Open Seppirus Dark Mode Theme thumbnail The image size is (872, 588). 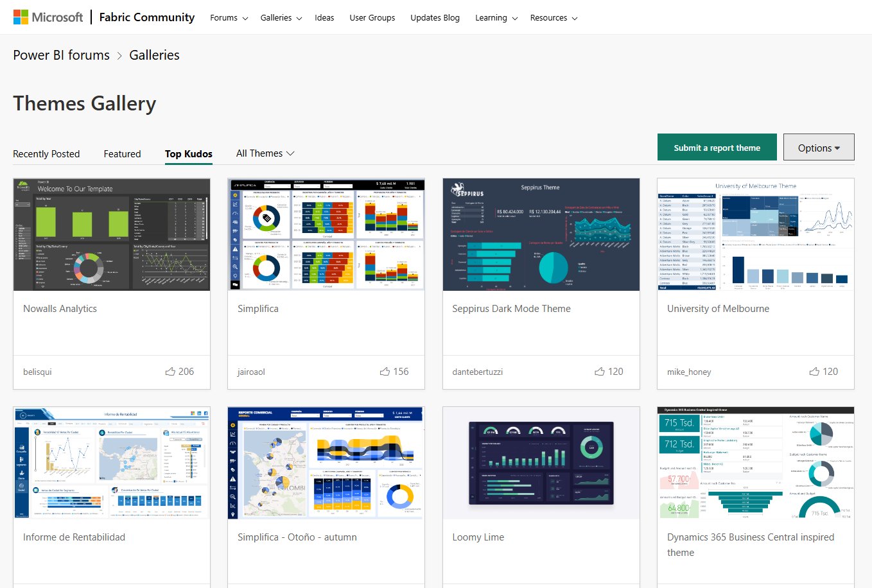click(541, 235)
